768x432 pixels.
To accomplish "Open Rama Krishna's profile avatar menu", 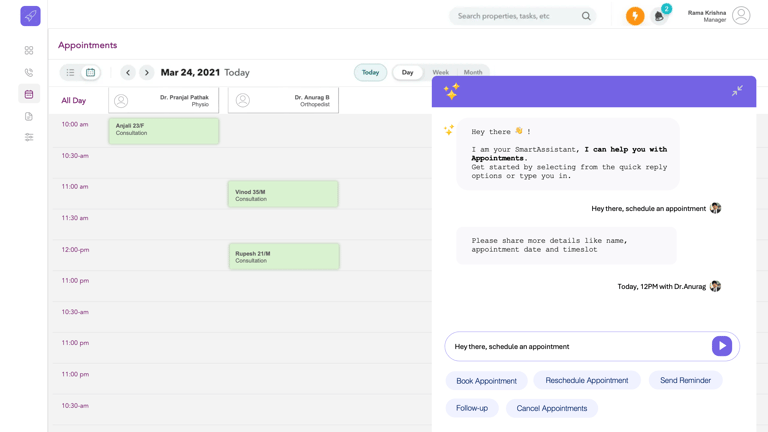I will 741,15.
